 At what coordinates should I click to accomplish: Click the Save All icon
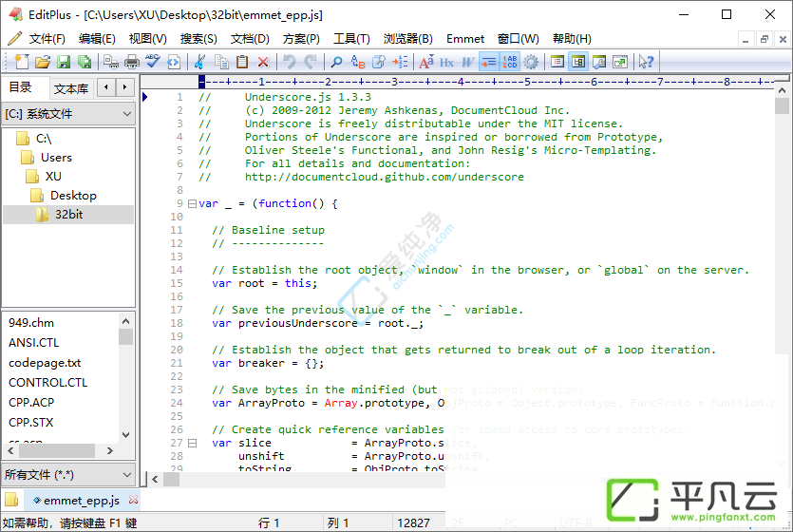coord(85,62)
